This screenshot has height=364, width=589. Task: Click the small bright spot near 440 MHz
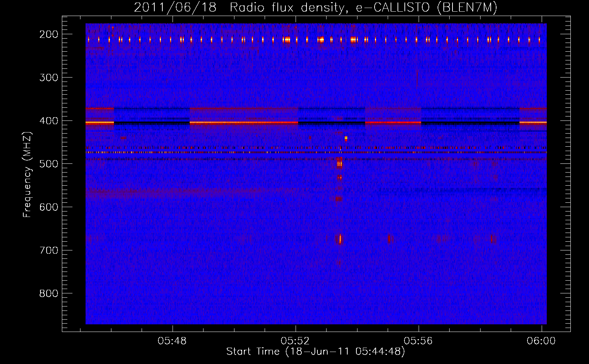pyautogui.click(x=346, y=138)
